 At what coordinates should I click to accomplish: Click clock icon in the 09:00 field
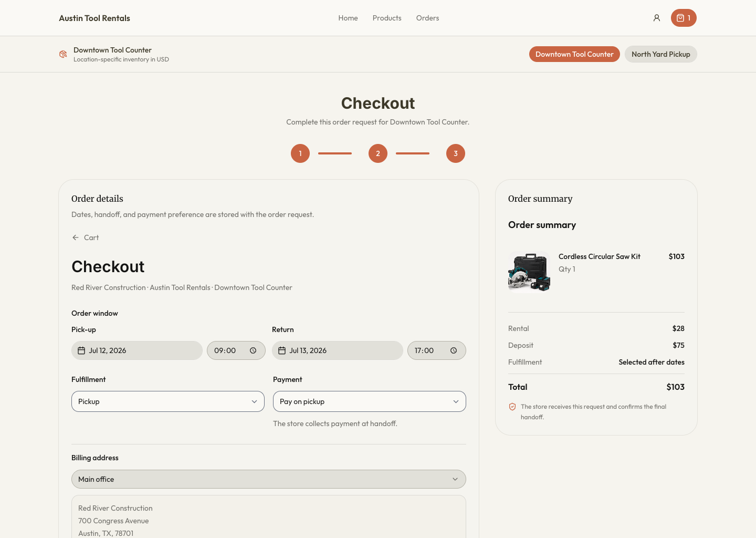point(253,350)
